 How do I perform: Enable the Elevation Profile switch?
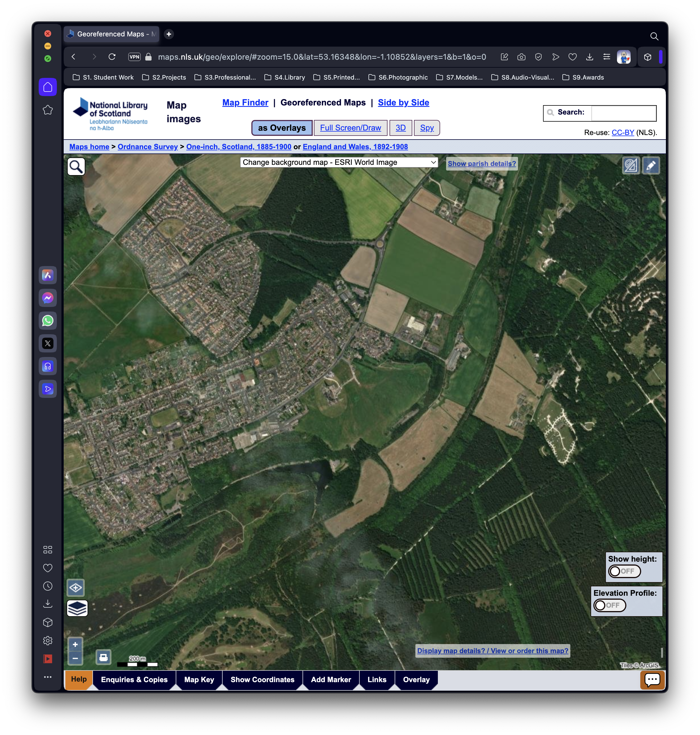point(610,605)
